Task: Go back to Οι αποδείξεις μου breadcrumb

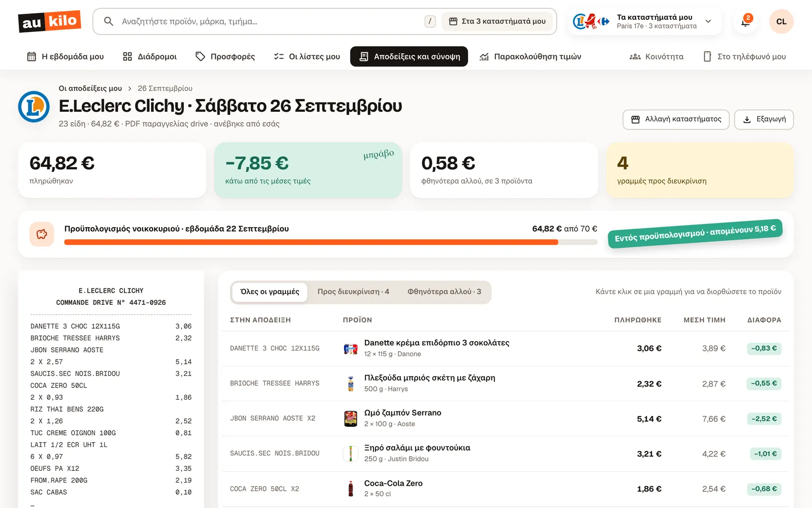Action: point(90,88)
